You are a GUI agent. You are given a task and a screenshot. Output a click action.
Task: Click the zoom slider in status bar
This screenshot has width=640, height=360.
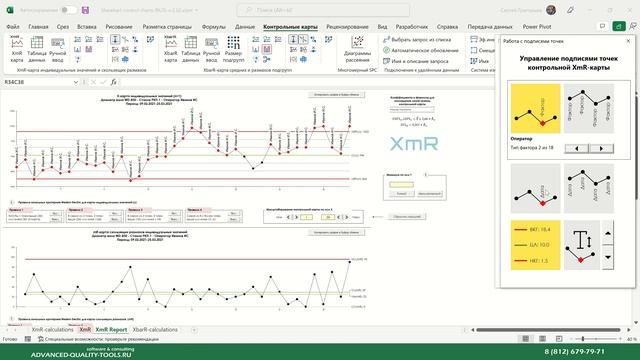point(596,339)
